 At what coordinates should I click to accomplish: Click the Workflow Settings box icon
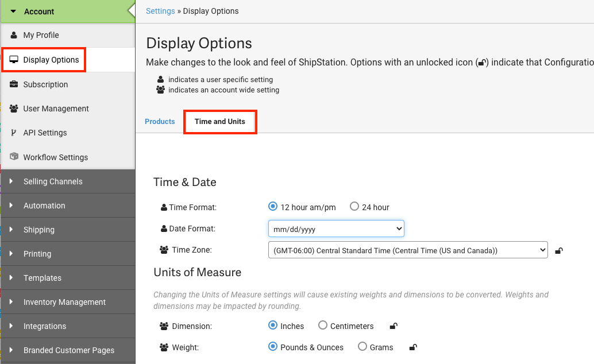14,157
